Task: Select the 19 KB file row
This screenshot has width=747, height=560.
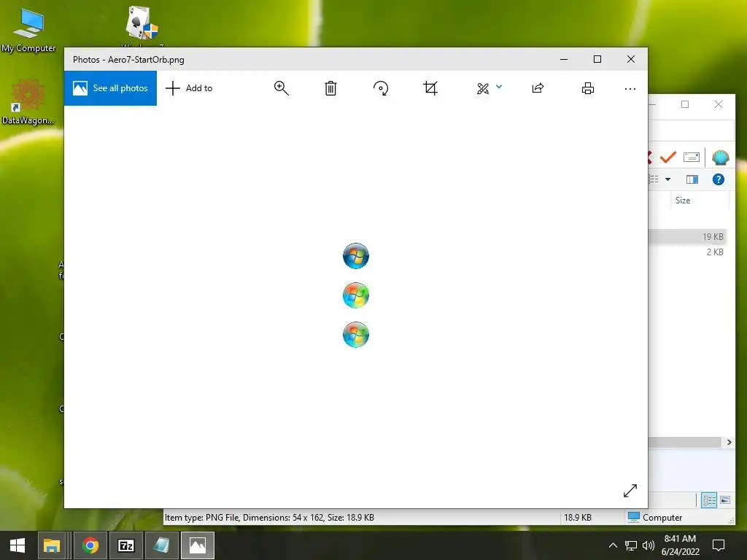Action: (x=687, y=237)
